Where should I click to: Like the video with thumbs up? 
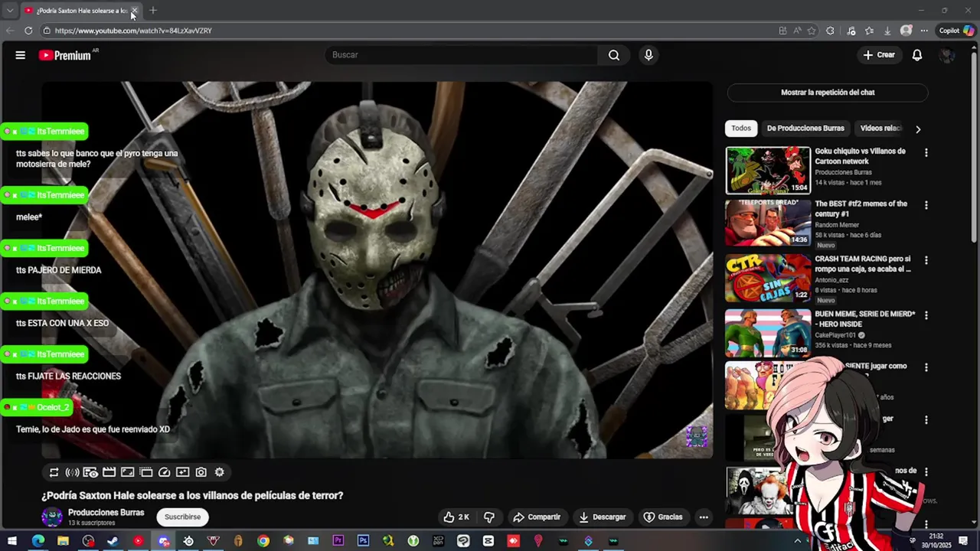click(456, 517)
